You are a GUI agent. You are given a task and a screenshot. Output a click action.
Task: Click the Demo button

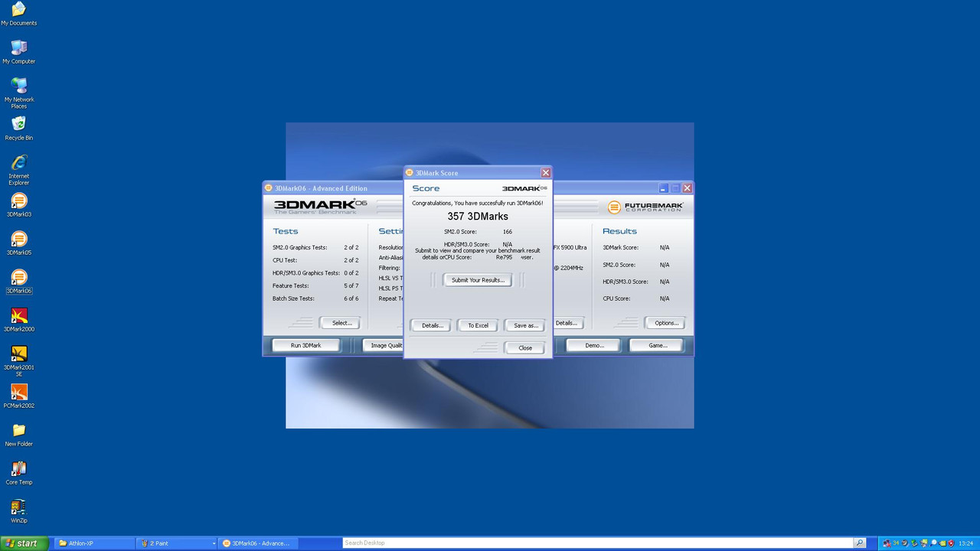(x=593, y=345)
